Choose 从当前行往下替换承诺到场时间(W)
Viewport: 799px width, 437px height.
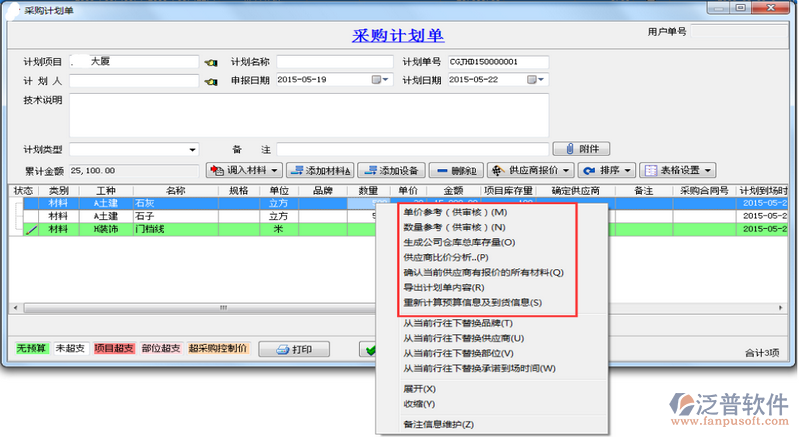coord(479,368)
